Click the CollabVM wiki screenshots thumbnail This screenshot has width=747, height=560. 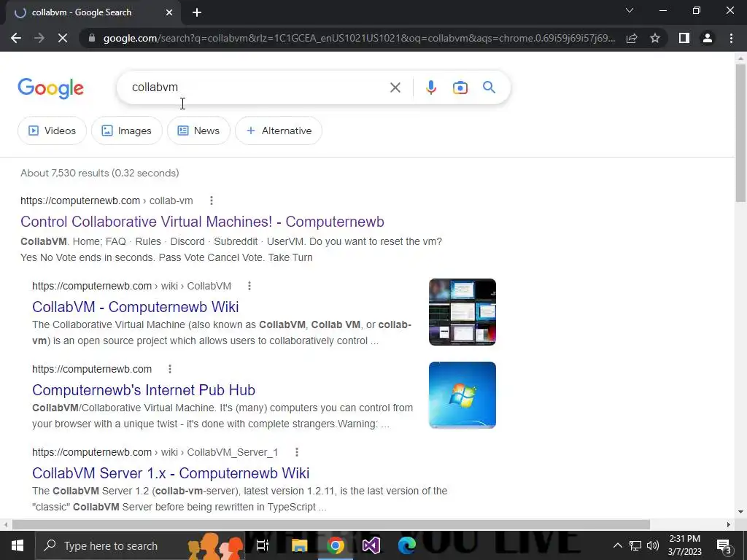point(462,312)
